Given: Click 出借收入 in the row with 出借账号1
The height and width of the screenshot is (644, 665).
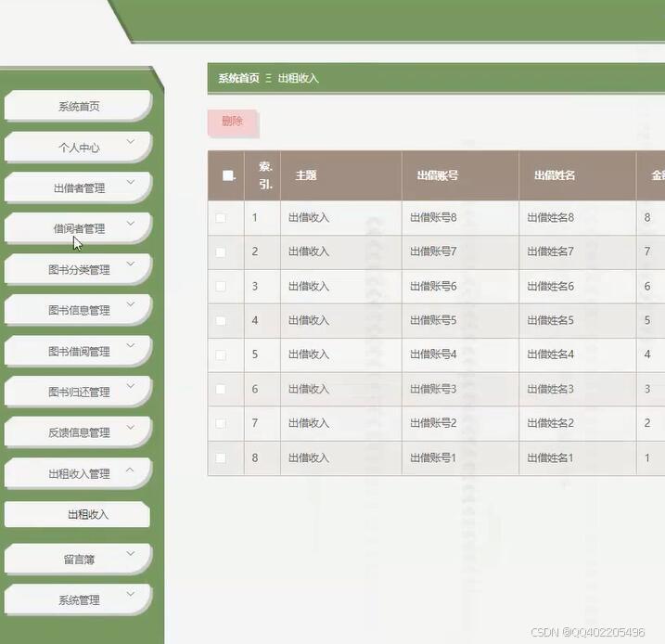Looking at the screenshot, I should [x=309, y=457].
